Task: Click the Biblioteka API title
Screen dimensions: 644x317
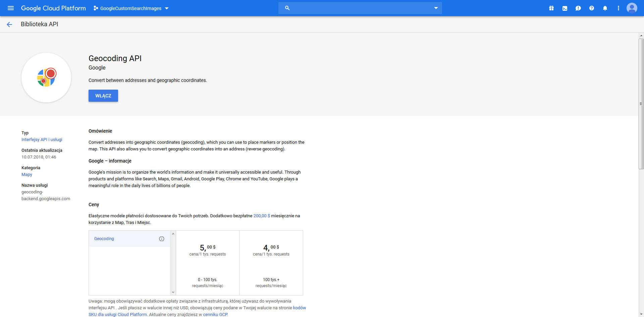Action: 40,24
